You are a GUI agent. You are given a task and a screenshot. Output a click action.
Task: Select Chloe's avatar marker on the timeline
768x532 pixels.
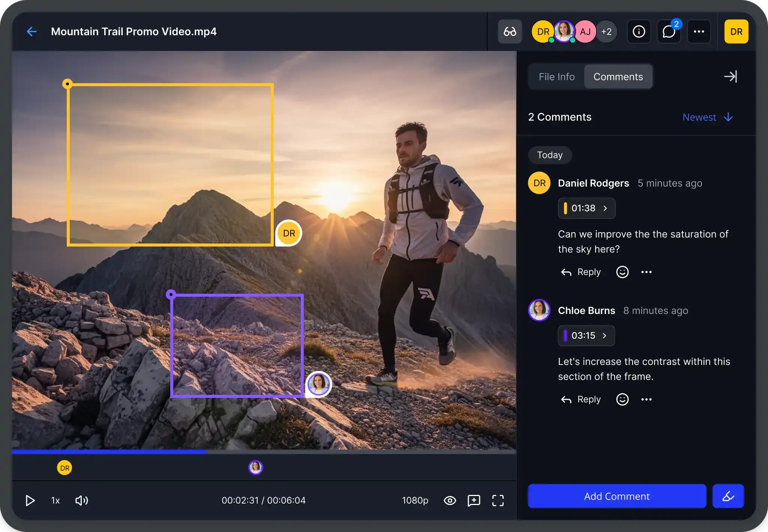pyautogui.click(x=255, y=467)
